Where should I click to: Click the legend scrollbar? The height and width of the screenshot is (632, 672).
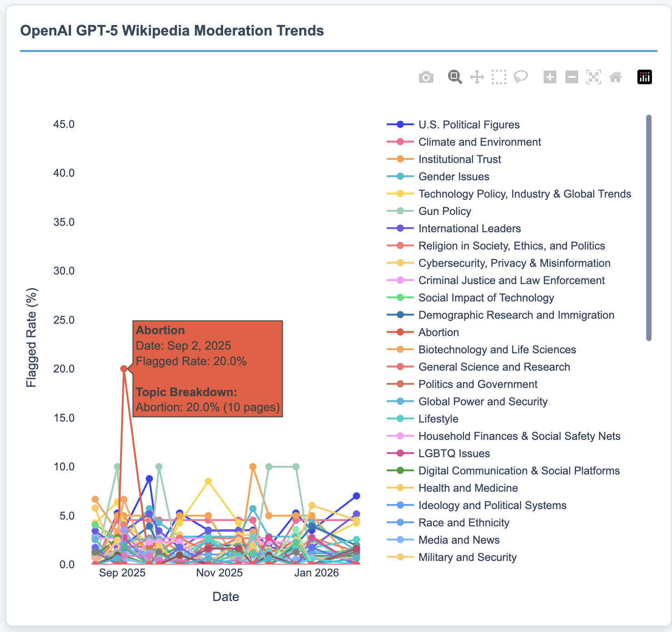(x=649, y=228)
